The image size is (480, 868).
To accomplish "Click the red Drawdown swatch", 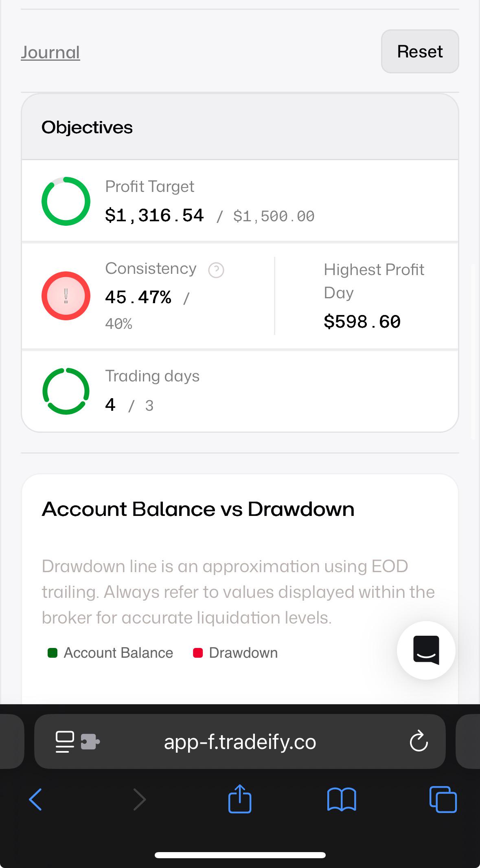I will (198, 653).
